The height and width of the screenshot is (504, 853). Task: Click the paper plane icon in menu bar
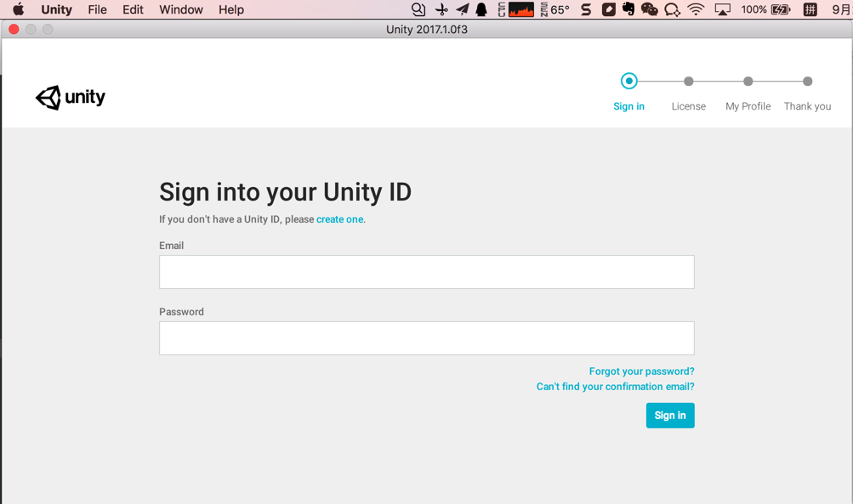pos(463,9)
